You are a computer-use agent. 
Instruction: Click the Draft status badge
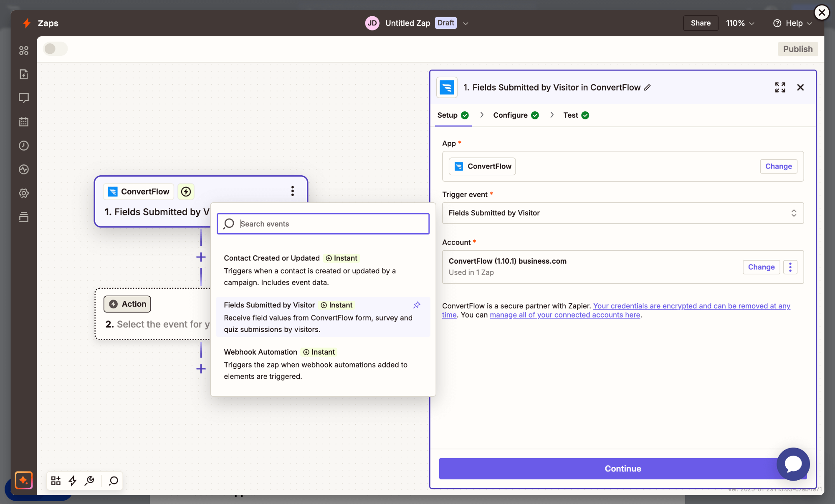point(445,23)
